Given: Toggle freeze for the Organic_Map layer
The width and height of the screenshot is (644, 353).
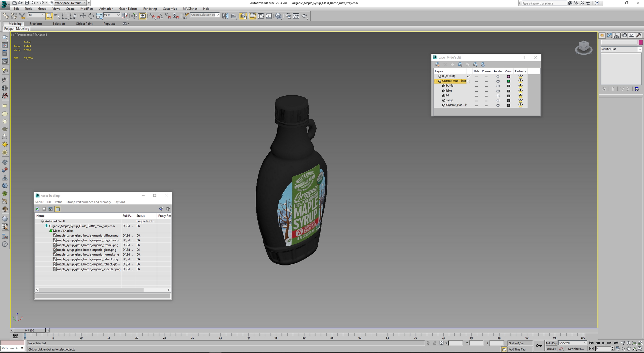Looking at the screenshot, I should (x=486, y=81).
